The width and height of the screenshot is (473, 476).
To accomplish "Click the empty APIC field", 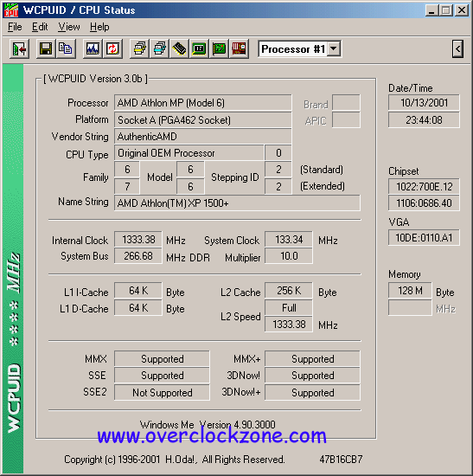I will (x=346, y=120).
